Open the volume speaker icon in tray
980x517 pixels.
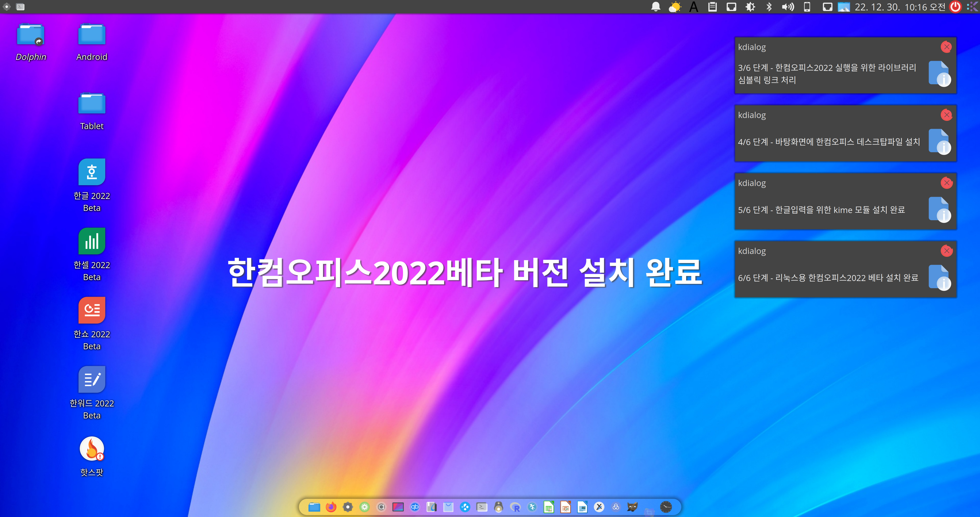pos(788,7)
